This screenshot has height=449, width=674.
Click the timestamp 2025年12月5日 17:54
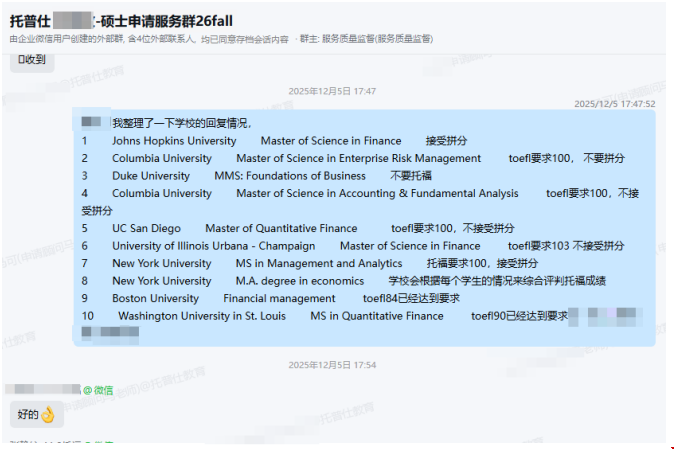point(332,365)
